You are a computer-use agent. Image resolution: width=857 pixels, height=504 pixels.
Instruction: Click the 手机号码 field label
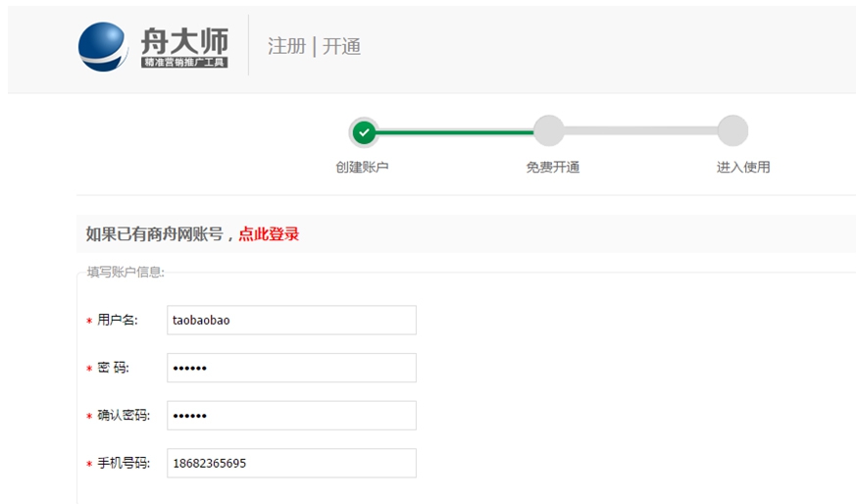point(124,463)
